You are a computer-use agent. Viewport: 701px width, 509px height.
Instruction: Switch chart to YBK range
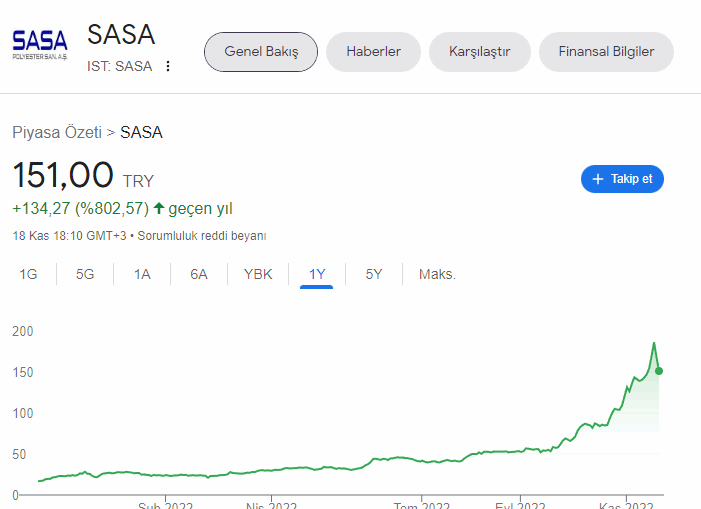258,274
